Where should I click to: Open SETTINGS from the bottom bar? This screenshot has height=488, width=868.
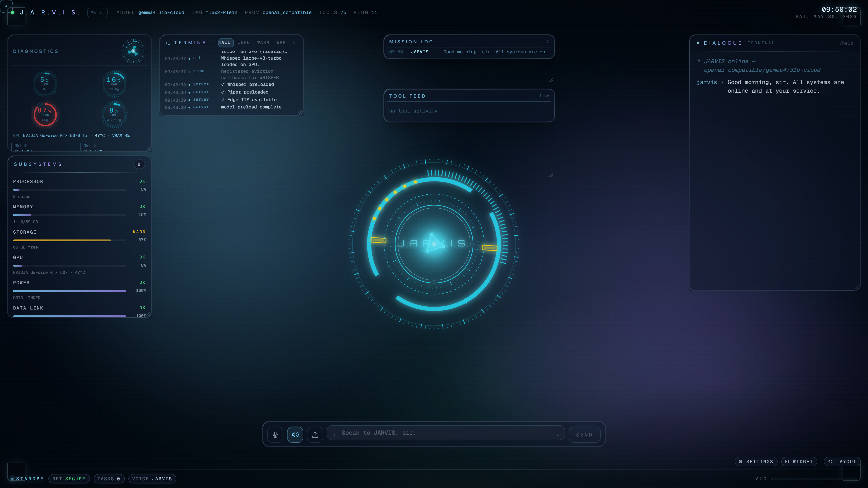pyautogui.click(x=756, y=461)
